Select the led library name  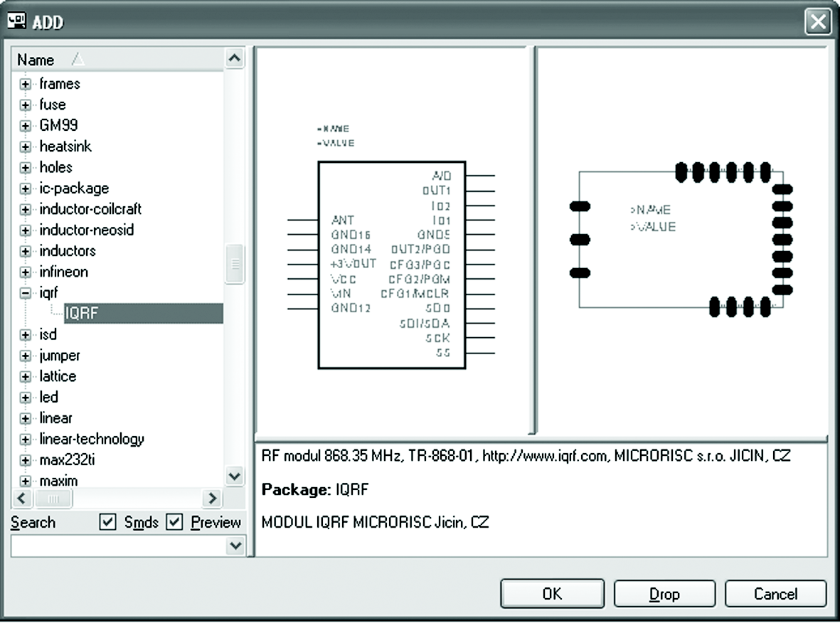[49, 398]
